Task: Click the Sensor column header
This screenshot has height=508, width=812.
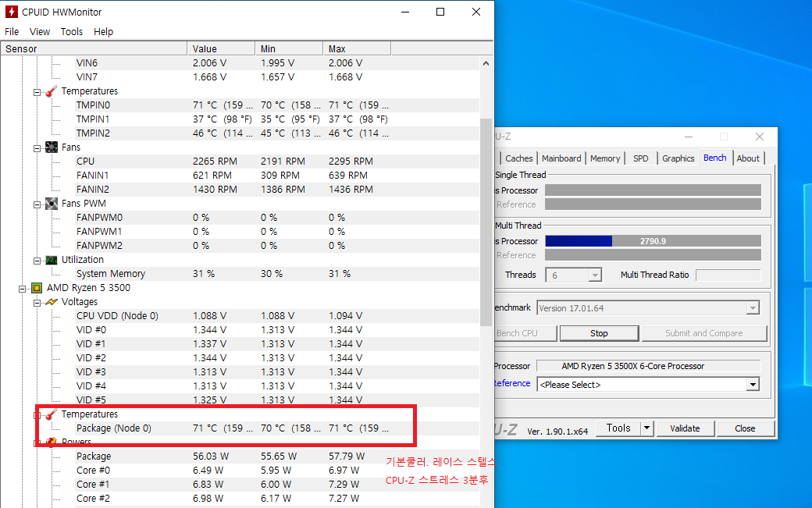Action: (x=94, y=48)
